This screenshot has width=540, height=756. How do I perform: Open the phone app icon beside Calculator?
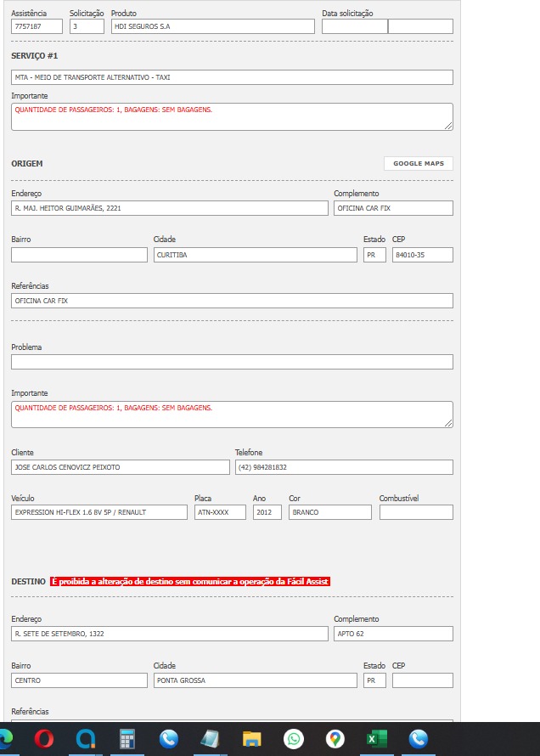169,739
